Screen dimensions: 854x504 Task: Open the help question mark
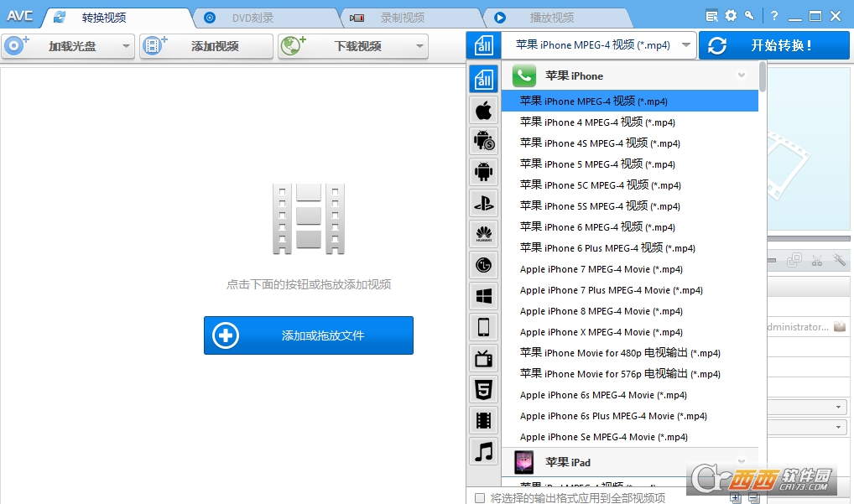tap(774, 16)
